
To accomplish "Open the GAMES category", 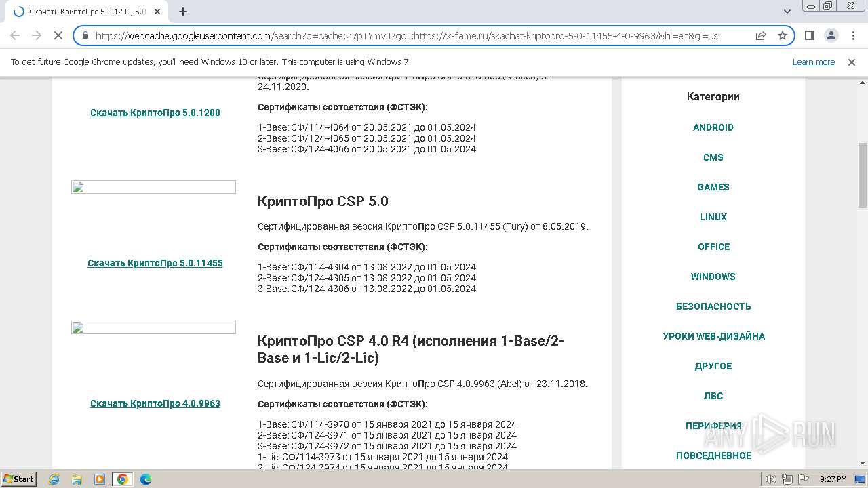I will click(x=713, y=187).
